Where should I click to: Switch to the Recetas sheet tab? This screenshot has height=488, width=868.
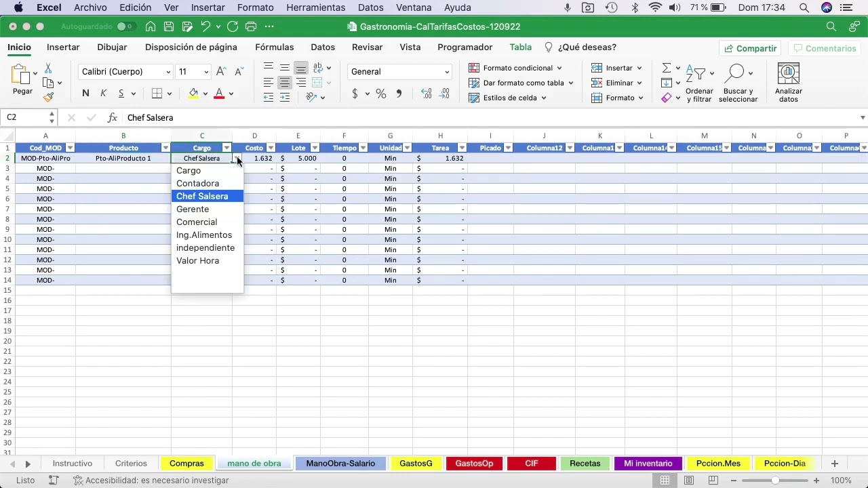pyautogui.click(x=585, y=464)
